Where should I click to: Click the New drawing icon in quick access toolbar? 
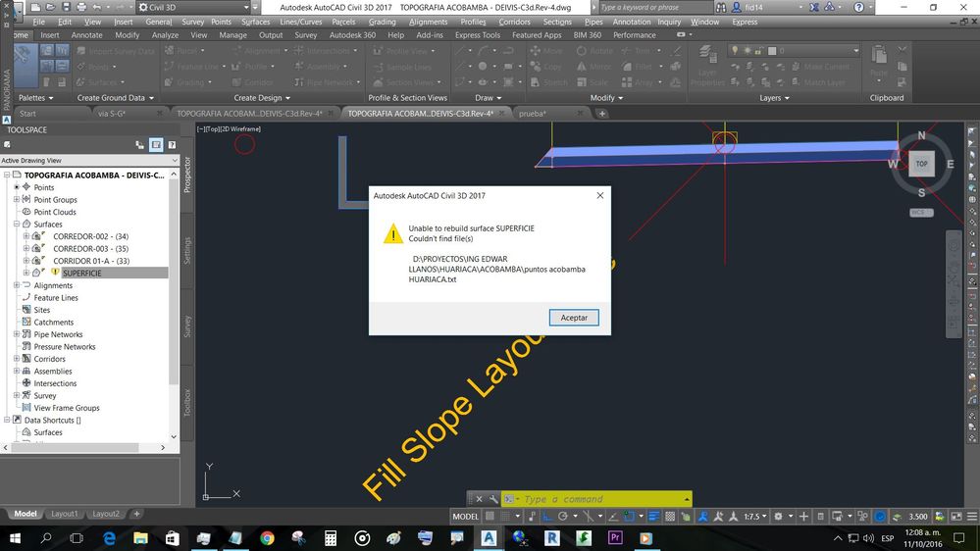[x=35, y=8]
